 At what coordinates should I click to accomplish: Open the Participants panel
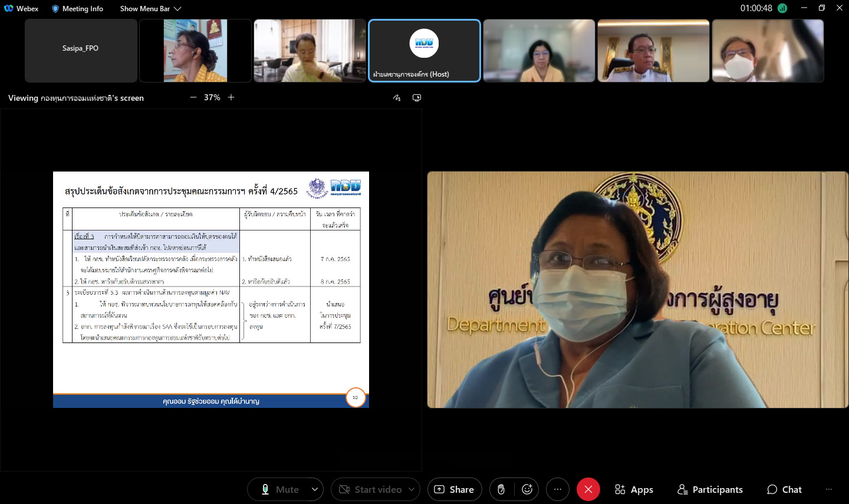[710, 489]
